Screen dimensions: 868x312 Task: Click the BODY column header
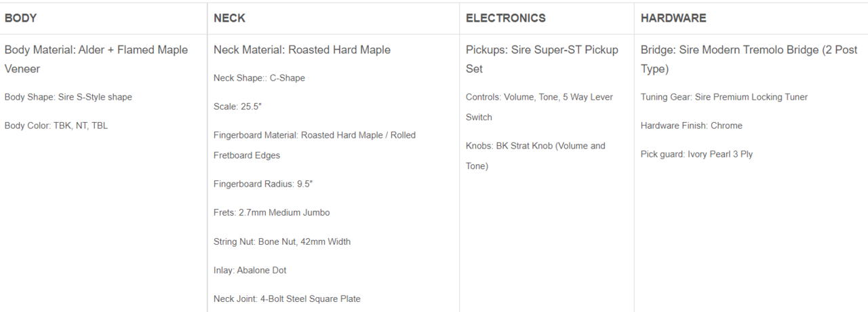[x=21, y=18]
